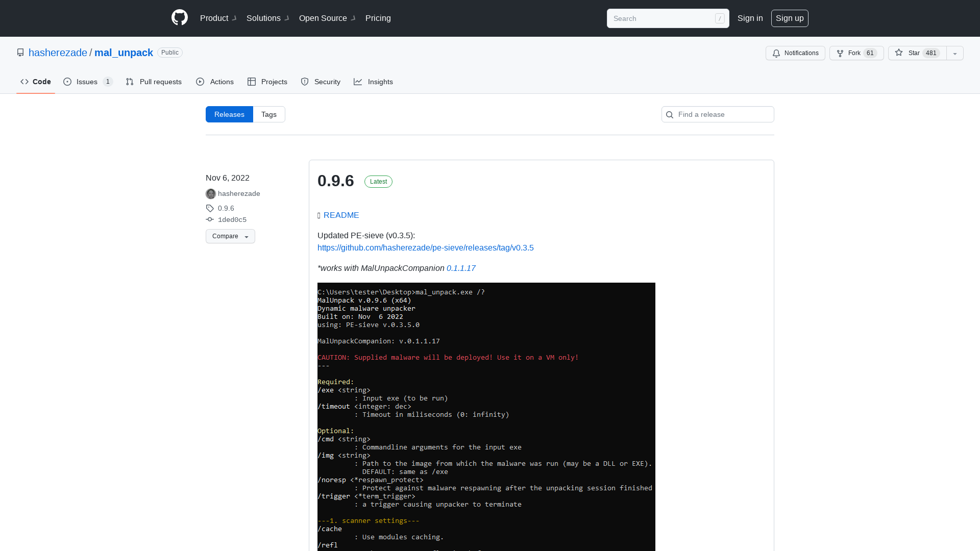Open the hasherezade author link under the date
Viewport: 980px width, 551px height.
pyautogui.click(x=239, y=194)
